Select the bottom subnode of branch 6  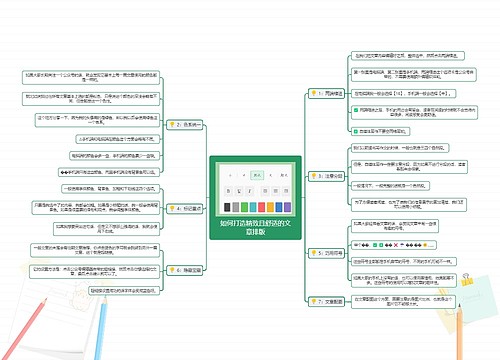[124, 291]
